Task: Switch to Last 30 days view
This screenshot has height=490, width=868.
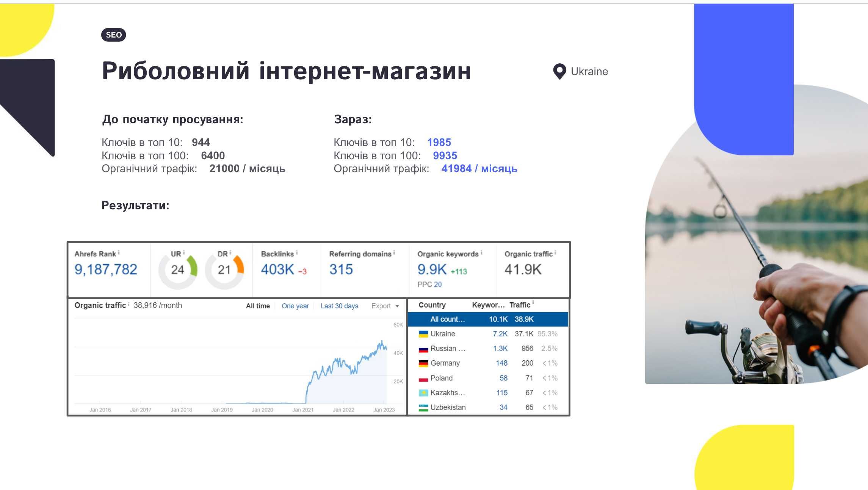Action: (x=339, y=306)
